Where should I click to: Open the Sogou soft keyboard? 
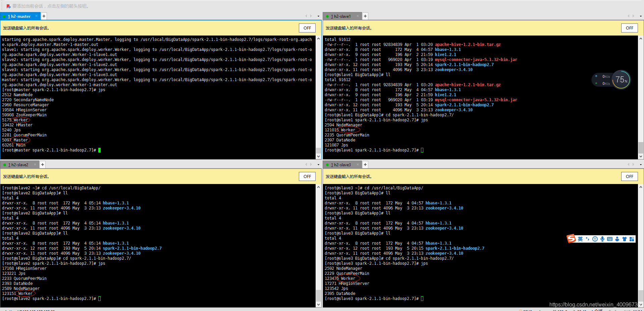609,239
